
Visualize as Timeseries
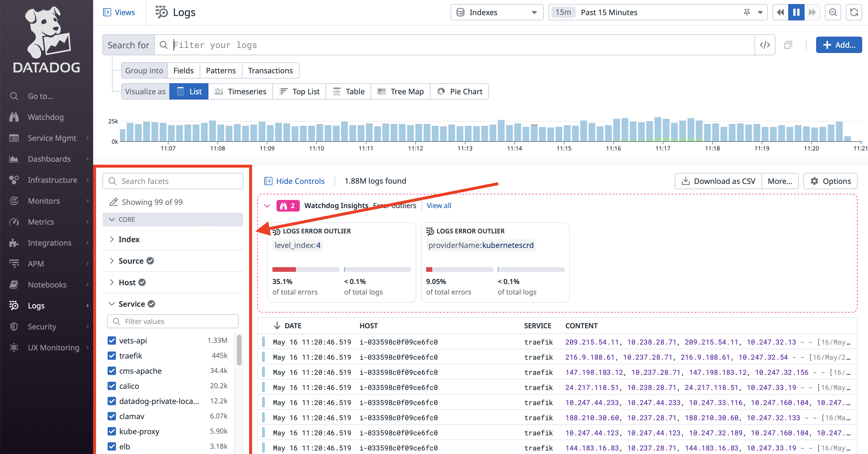coord(240,92)
